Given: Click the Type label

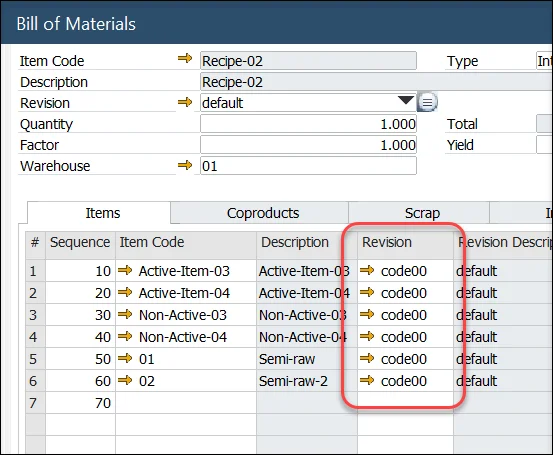Looking at the screenshot, I should pos(462,61).
